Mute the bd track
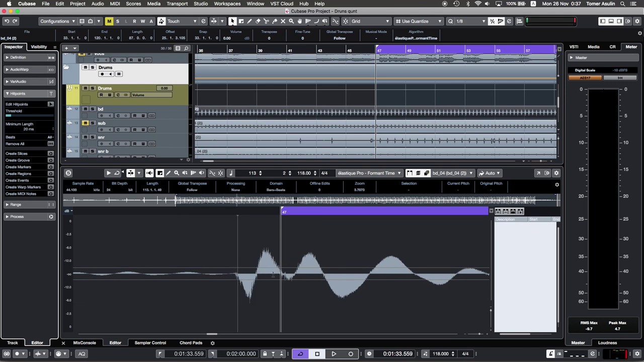 [x=85, y=109]
